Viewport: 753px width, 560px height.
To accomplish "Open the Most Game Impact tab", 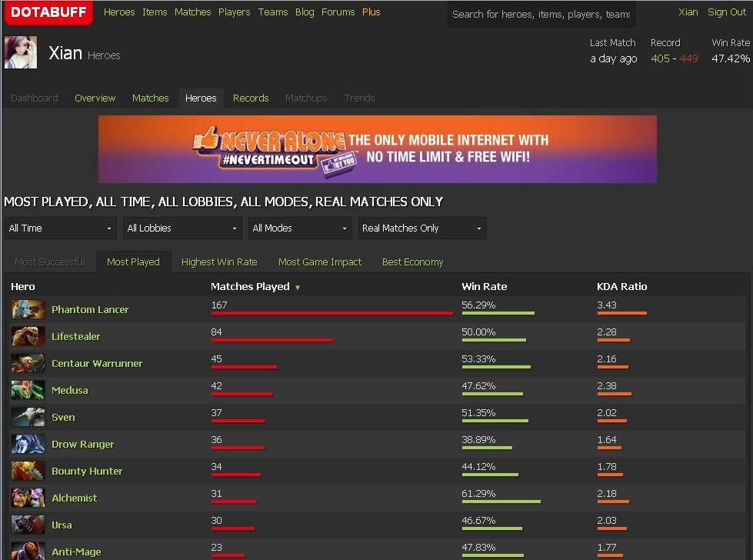I will pyautogui.click(x=319, y=262).
